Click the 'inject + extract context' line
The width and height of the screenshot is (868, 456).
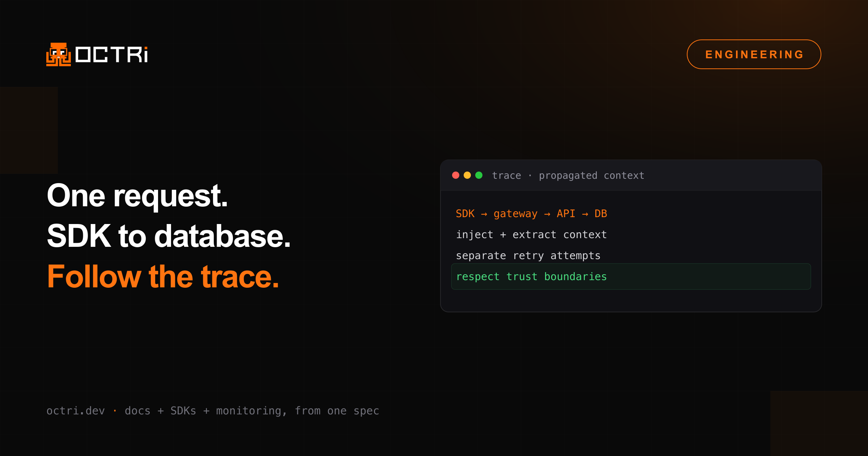(x=531, y=235)
